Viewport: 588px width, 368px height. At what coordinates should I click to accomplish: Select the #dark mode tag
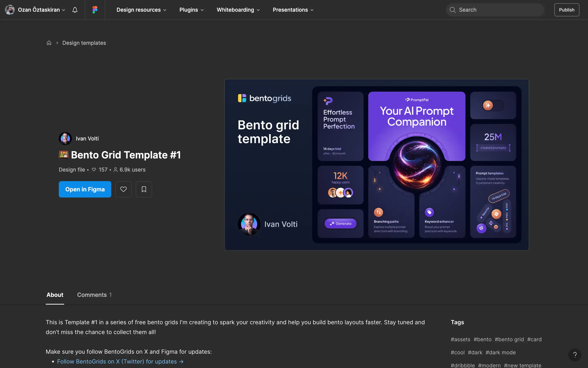[501, 352]
